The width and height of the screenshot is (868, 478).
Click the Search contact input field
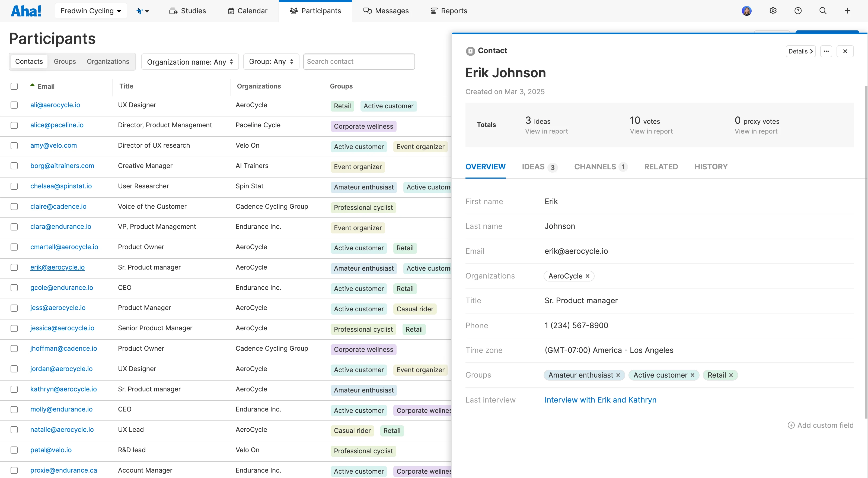[x=359, y=61]
